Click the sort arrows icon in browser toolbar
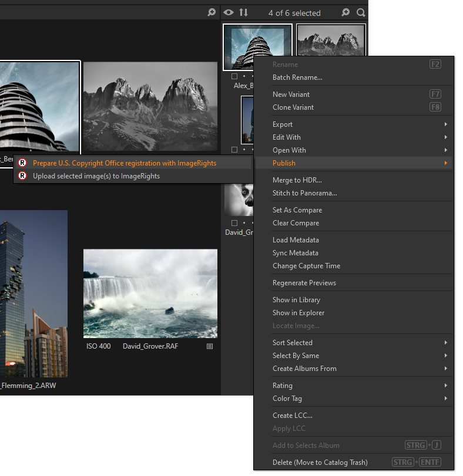 pyautogui.click(x=243, y=12)
